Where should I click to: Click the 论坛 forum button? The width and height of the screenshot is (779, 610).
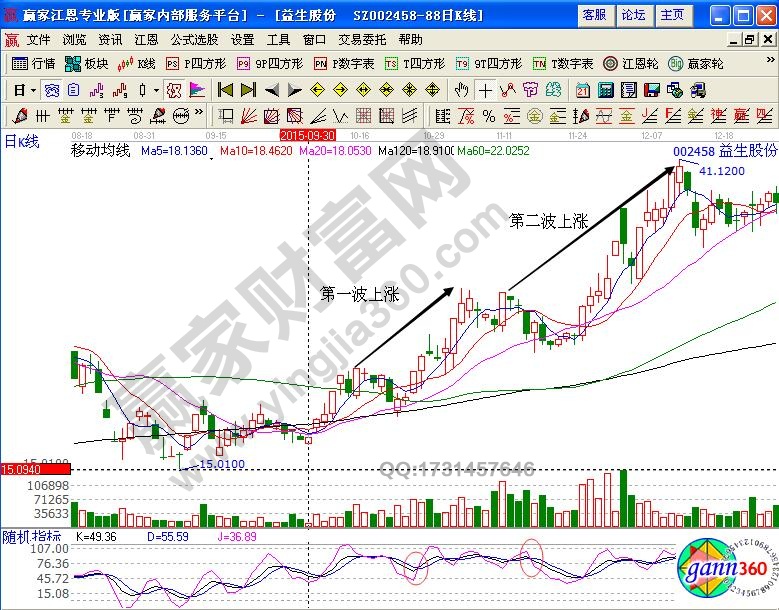633,15
